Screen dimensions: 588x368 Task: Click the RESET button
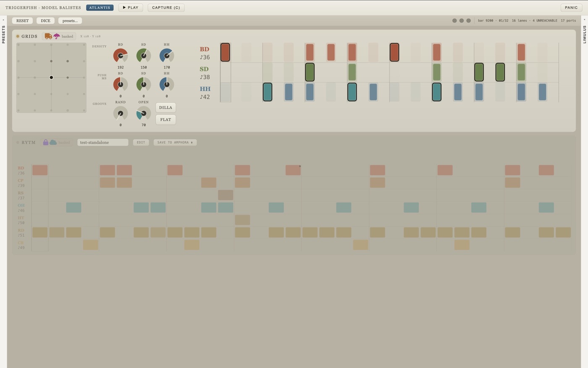click(22, 21)
